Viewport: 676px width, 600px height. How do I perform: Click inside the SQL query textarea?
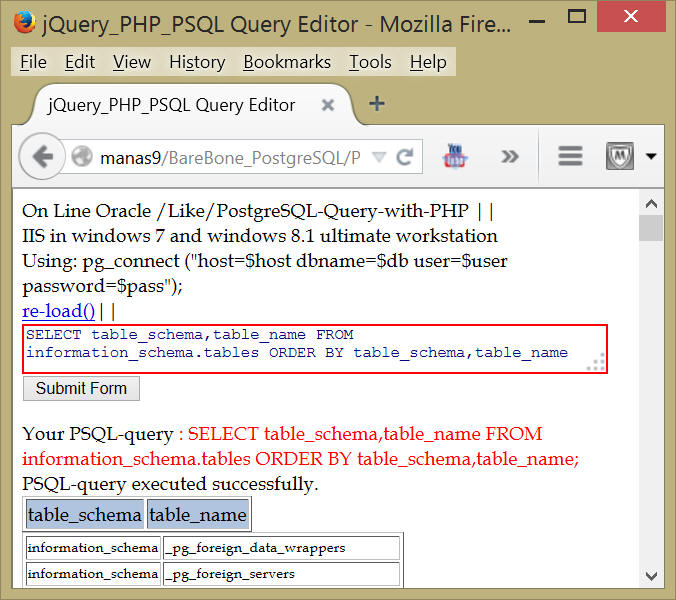[315, 349]
